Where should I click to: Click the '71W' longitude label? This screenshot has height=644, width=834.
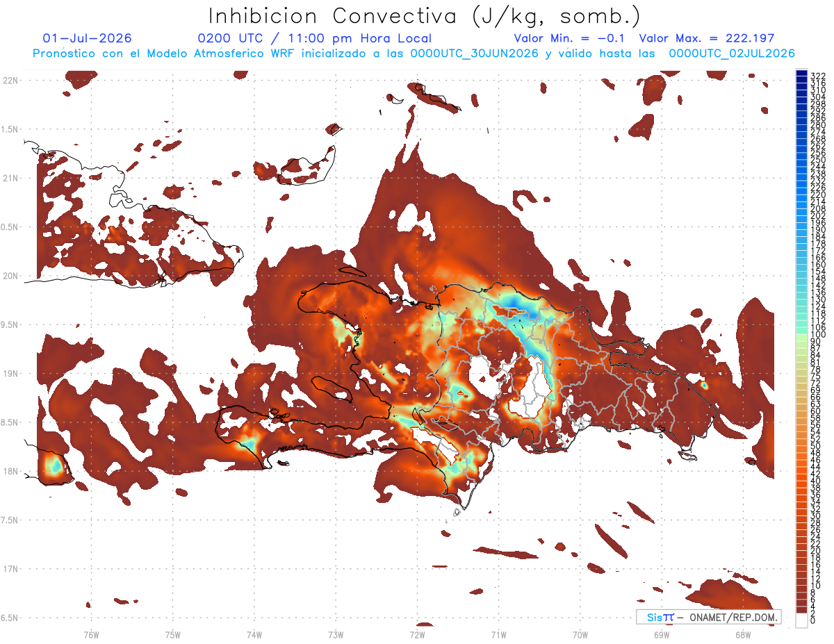tap(498, 634)
